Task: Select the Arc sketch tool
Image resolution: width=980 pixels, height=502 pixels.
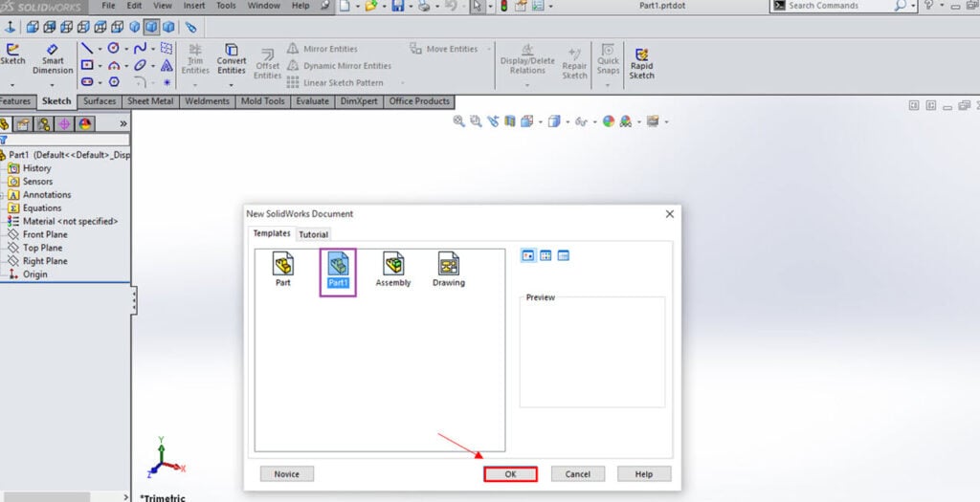Action: [x=114, y=65]
